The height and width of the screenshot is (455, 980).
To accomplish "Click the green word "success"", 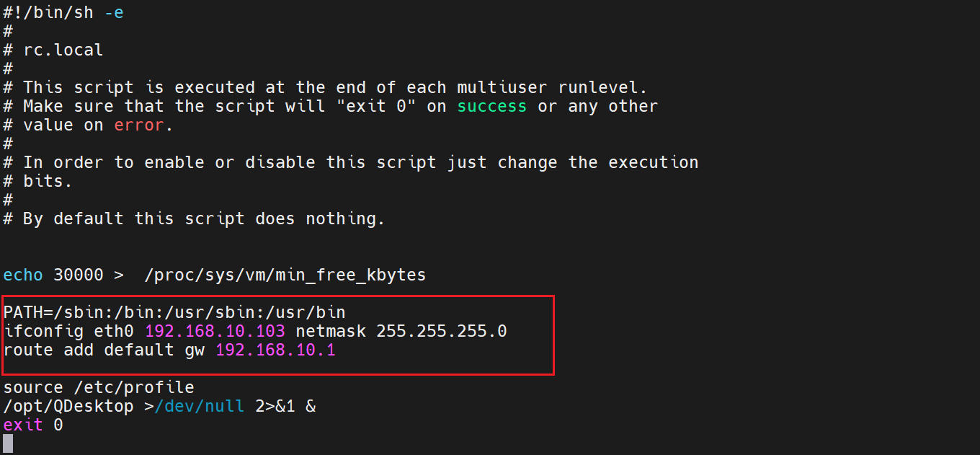I will coord(492,106).
